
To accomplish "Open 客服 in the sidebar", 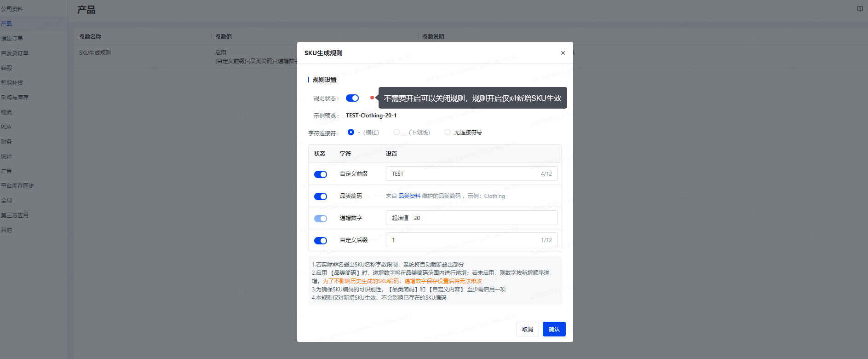I will click(x=6, y=68).
